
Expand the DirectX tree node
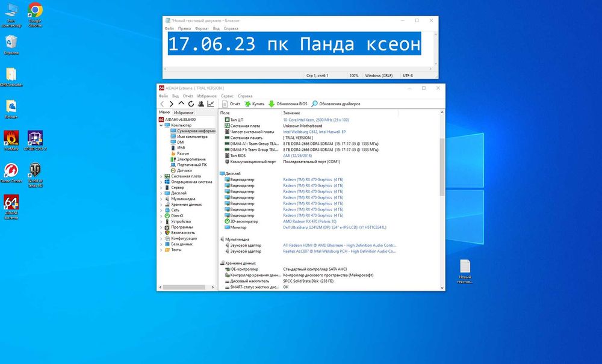(x=161, y=215)
